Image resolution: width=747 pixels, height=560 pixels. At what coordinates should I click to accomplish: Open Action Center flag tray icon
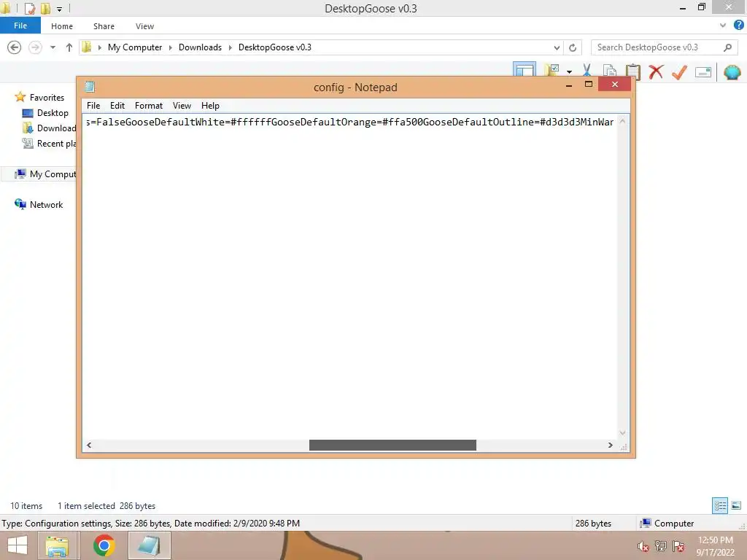[x=678, y=546]
